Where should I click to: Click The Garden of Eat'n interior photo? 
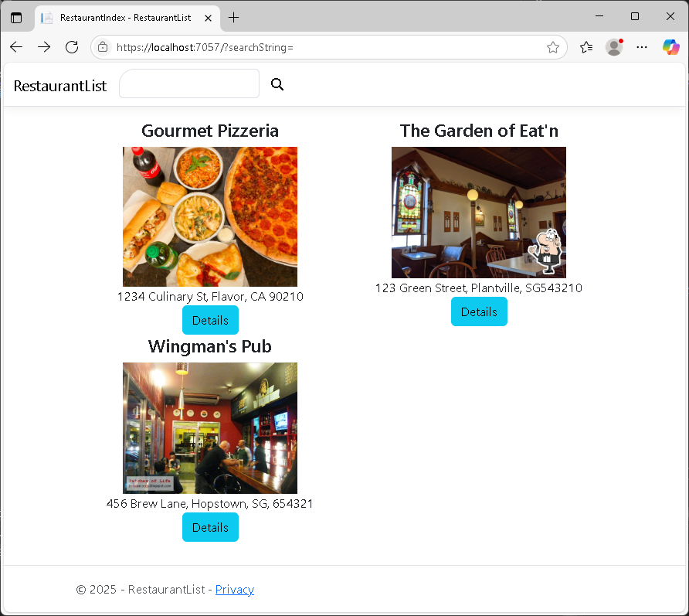click(479, 213)
